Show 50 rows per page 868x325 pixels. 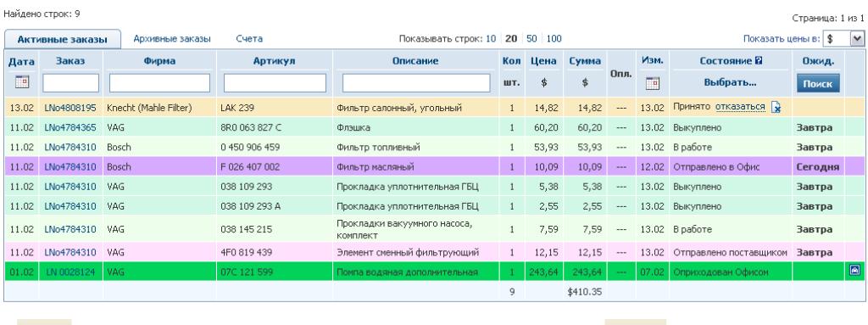[531, 39]
